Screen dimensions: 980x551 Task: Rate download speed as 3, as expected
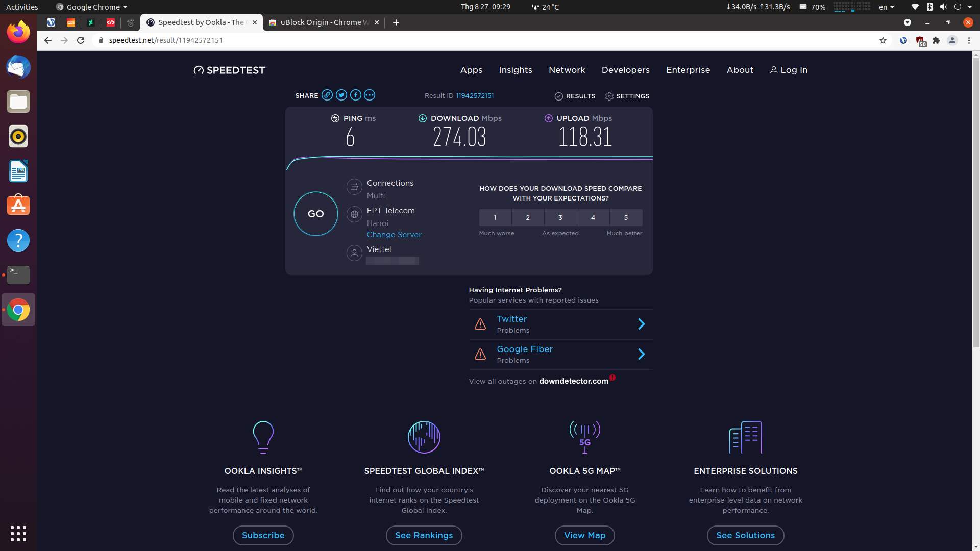click(560, 218)
